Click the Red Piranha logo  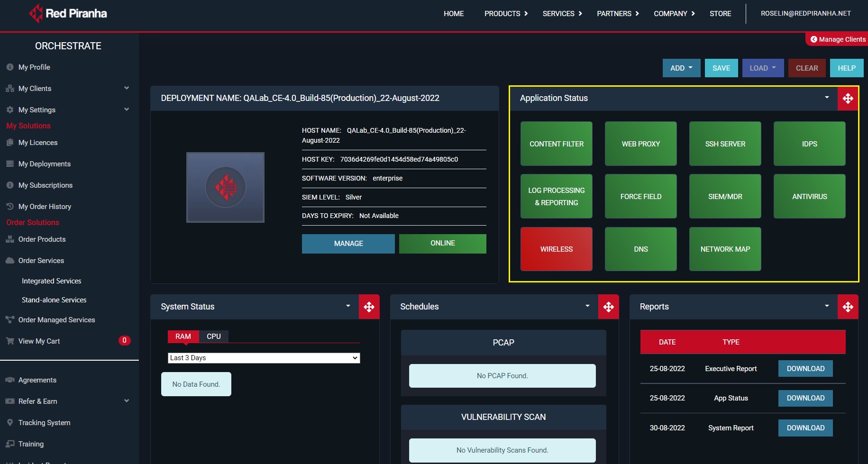[68, 13]
